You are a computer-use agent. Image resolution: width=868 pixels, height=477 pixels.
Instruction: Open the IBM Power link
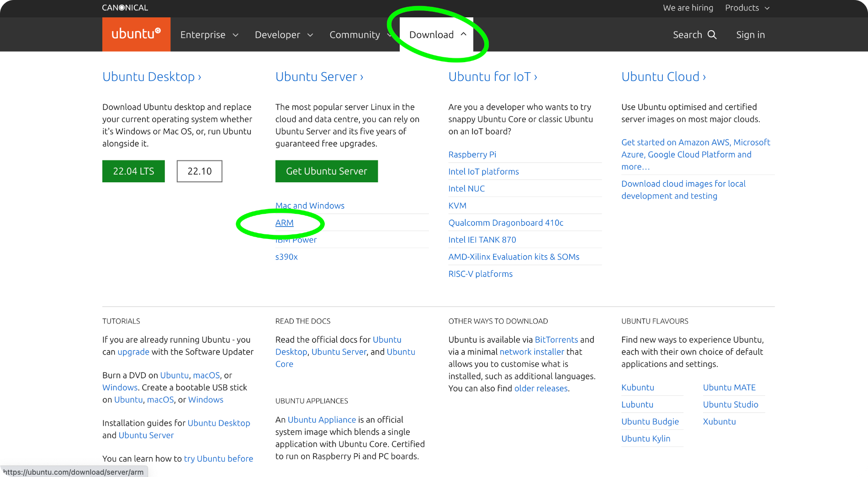click(296, 240)
